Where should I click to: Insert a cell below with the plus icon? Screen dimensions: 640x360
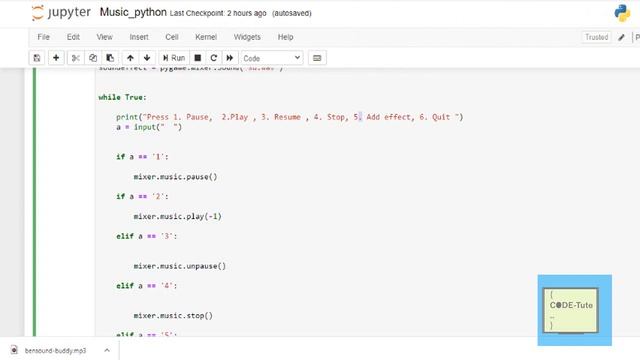56,58
